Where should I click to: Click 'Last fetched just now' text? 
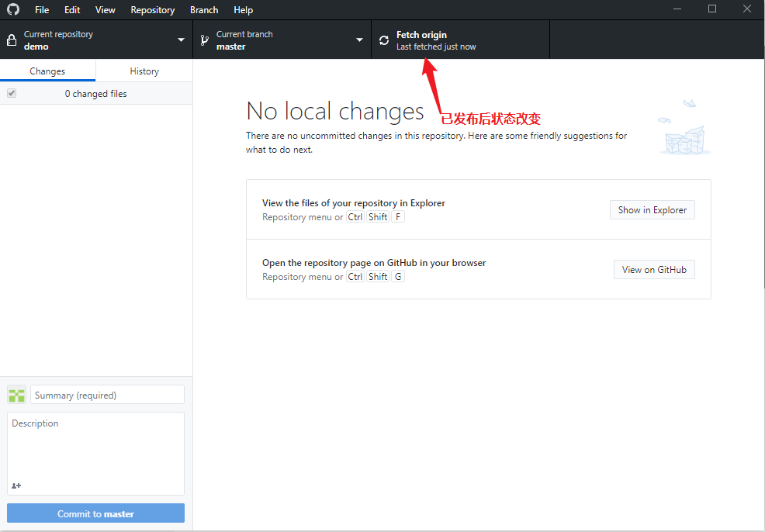coord(436,47)
